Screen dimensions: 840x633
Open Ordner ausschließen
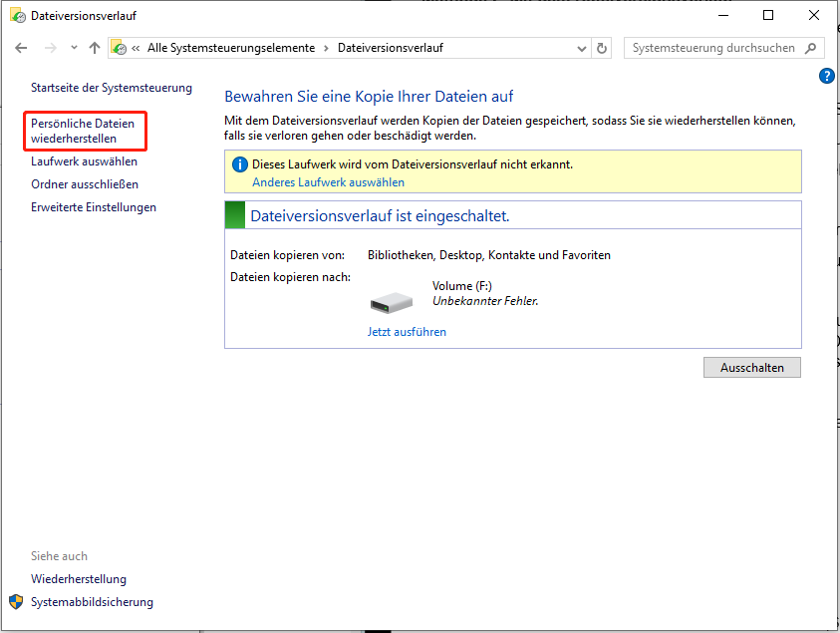tap(85, 184)
